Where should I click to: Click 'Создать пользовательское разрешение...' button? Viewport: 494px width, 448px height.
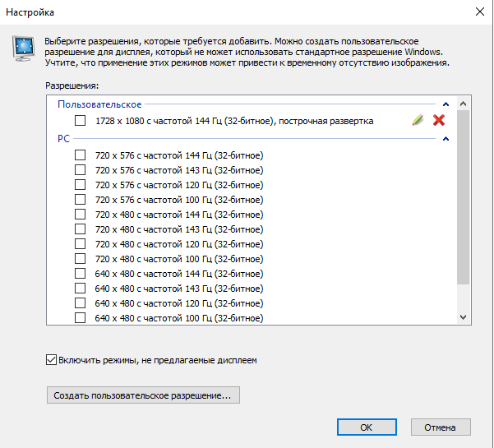(x=143, y=395)
